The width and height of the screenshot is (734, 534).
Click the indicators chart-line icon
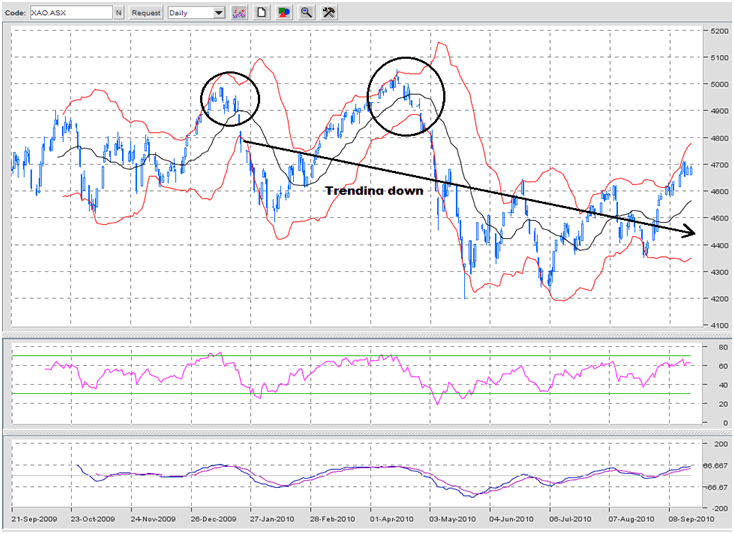click(x=239, y=13)
